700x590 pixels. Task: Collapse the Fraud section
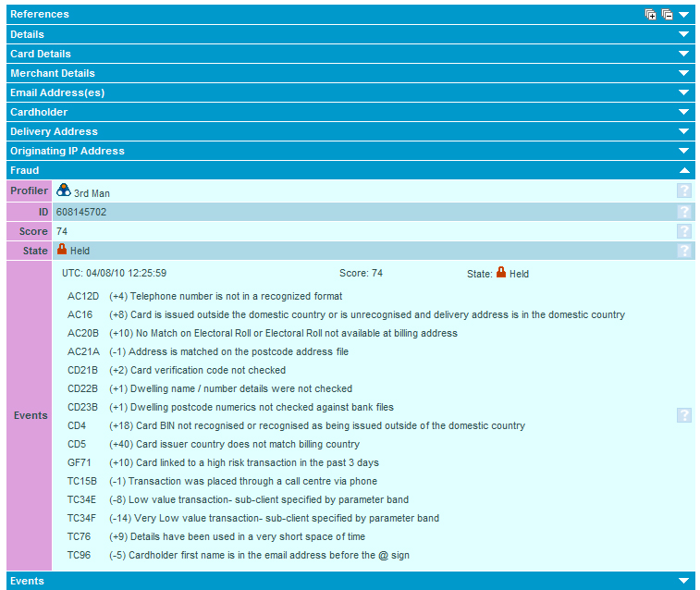click(684, 170)
